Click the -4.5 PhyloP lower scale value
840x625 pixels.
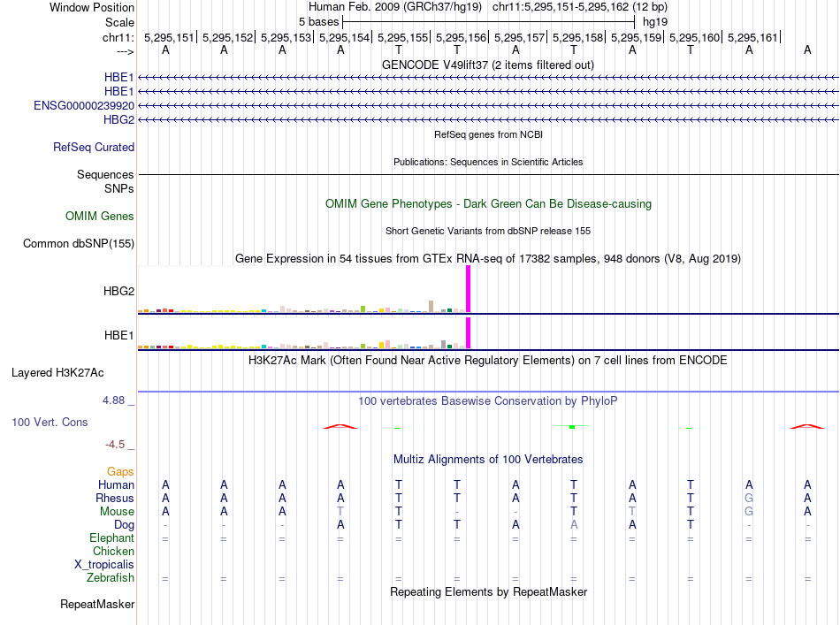click(x=115, y=445)
